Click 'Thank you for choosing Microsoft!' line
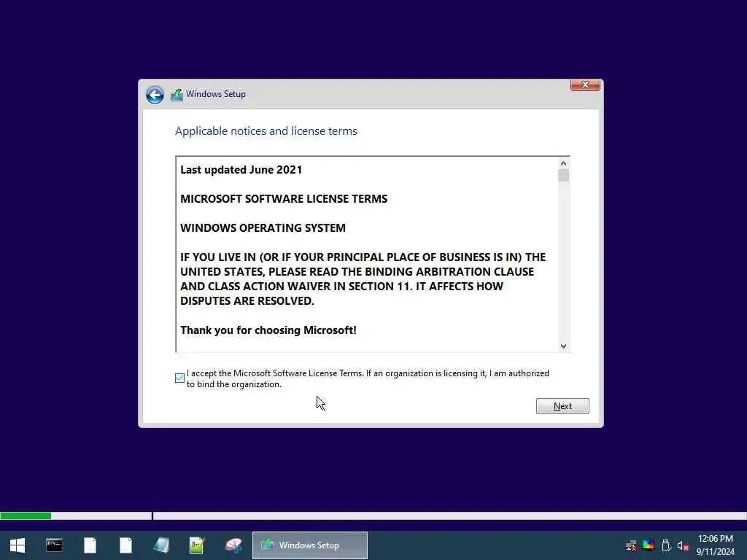The width and height of the screenshot is (747, 560). 268,330
